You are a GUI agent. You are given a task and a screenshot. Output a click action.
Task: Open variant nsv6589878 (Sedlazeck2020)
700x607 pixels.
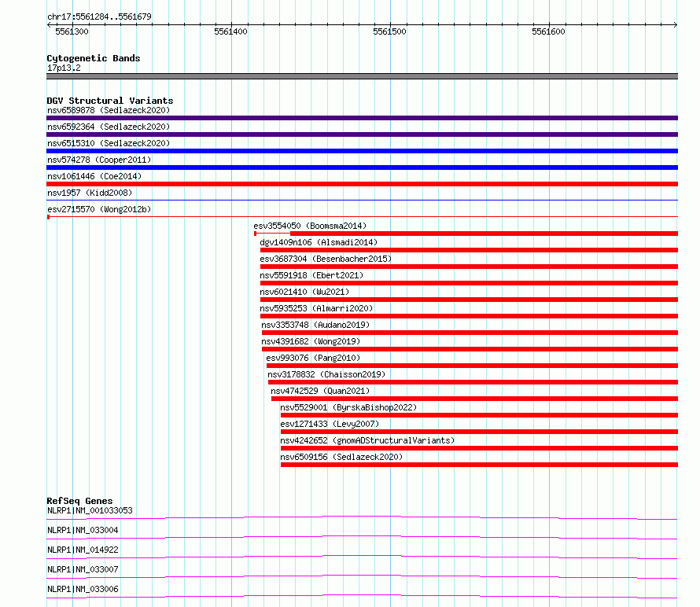[109, 110]
